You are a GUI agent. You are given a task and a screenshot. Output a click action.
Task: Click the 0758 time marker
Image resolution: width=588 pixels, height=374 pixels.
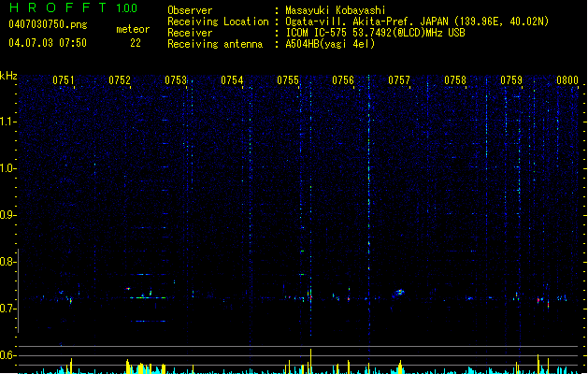coord(455,80)
